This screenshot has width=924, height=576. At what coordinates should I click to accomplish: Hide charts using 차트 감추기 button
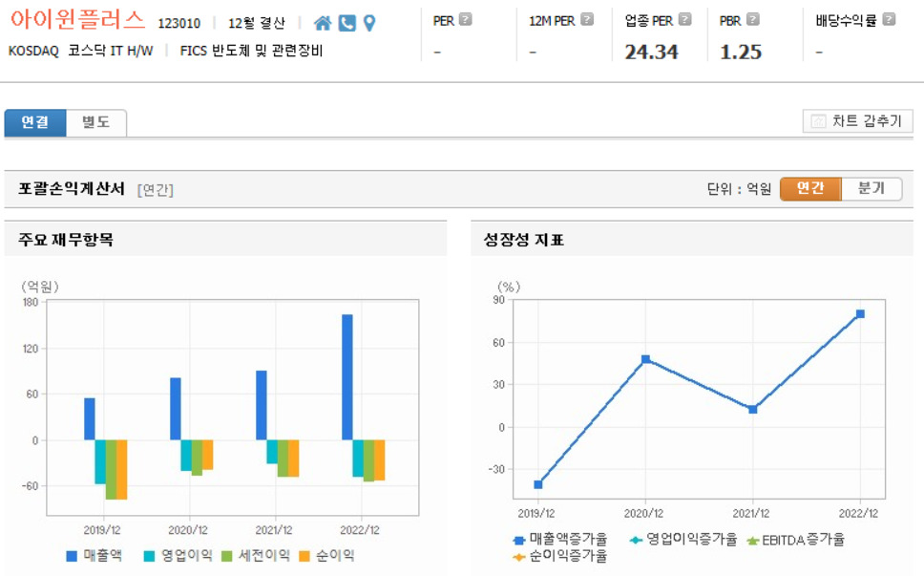(x=857, y=120)
